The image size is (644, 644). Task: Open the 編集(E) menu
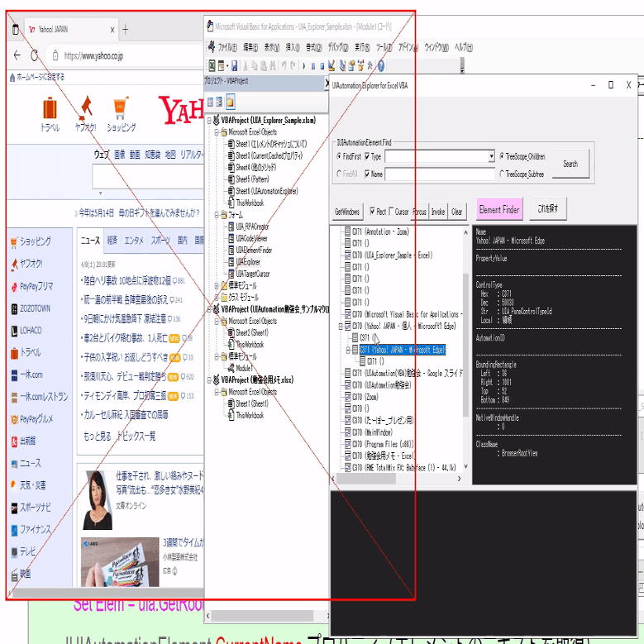250,48
